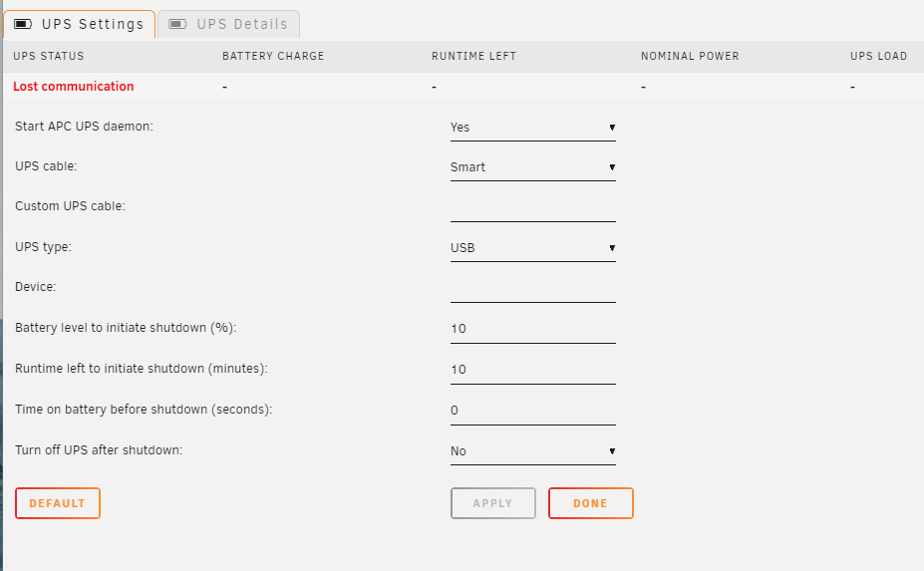Click the NOMINAL POWER column header

(x=690, y=56)
